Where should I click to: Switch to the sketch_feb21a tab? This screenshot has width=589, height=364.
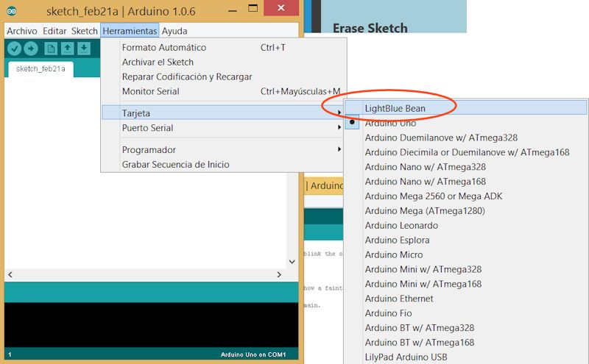40,69
